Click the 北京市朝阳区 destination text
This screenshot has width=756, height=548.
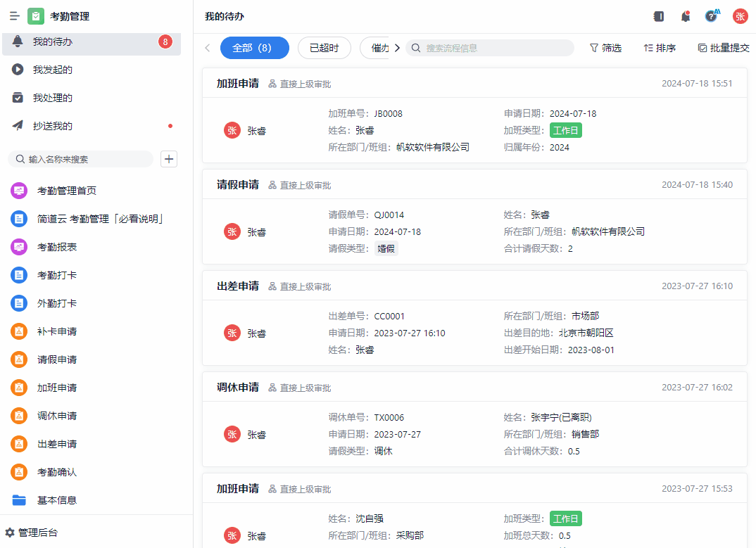586,333
